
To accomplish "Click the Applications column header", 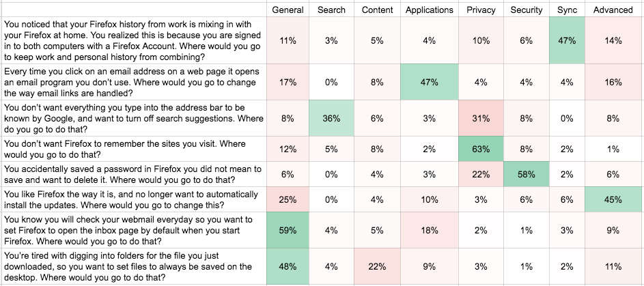I will coord(429,10).
